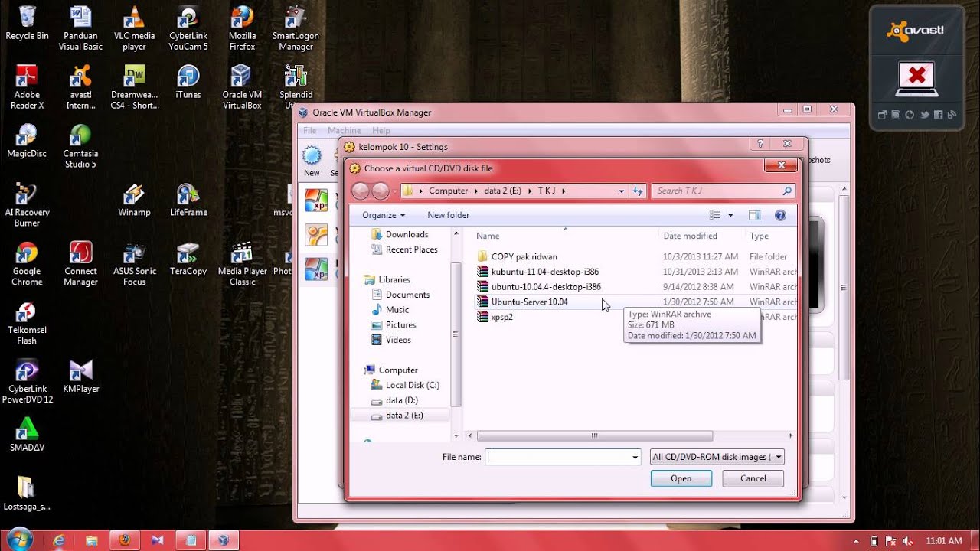Image resolution: width=980 pixels, height=551 pixels.
Task: Select Downloads in navigation pane
Action: [x=399, y=234]
